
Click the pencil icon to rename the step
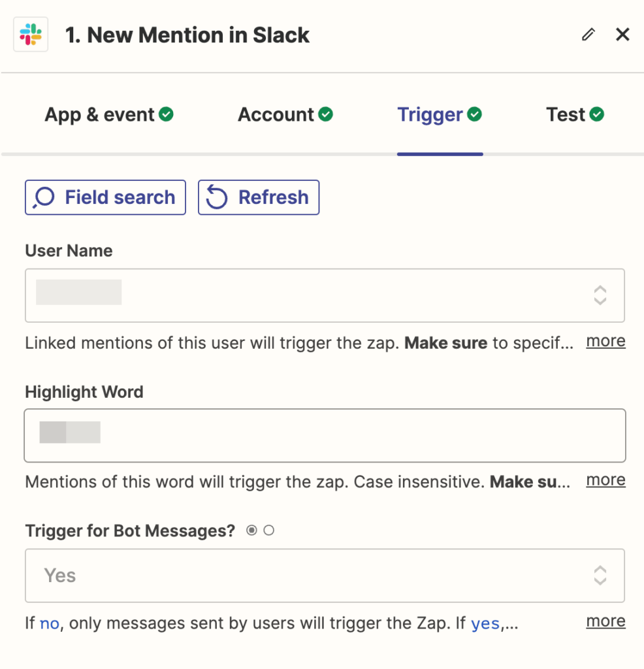pyautogui.click(x=588, y=35)
